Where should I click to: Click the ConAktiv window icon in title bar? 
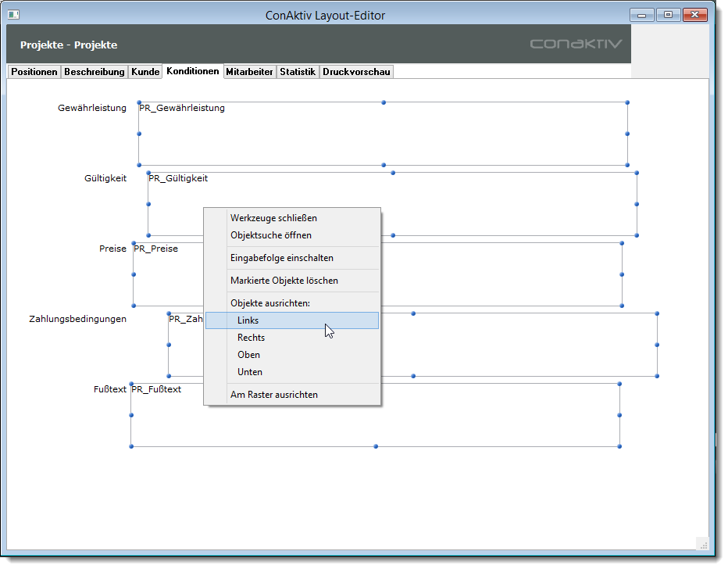click(13, 15)
